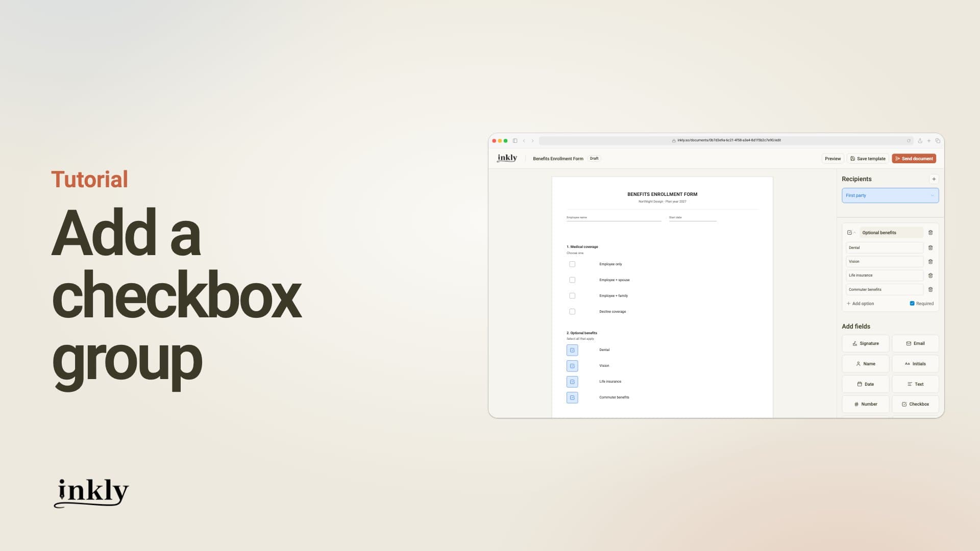Edit the Commuter benefits option field
The image size is (980, 551).
click(x=885, y=290)
